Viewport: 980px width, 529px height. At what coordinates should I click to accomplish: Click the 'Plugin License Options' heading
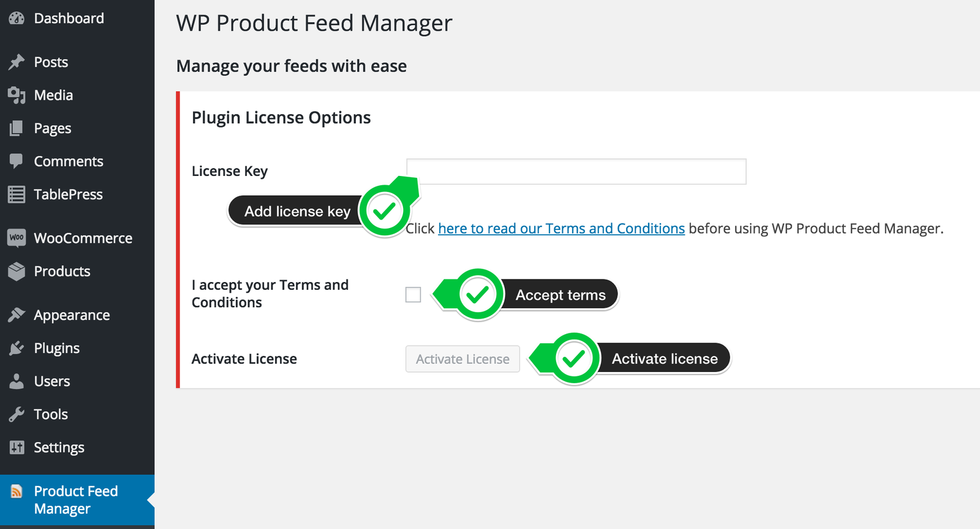tap(281, 118)
